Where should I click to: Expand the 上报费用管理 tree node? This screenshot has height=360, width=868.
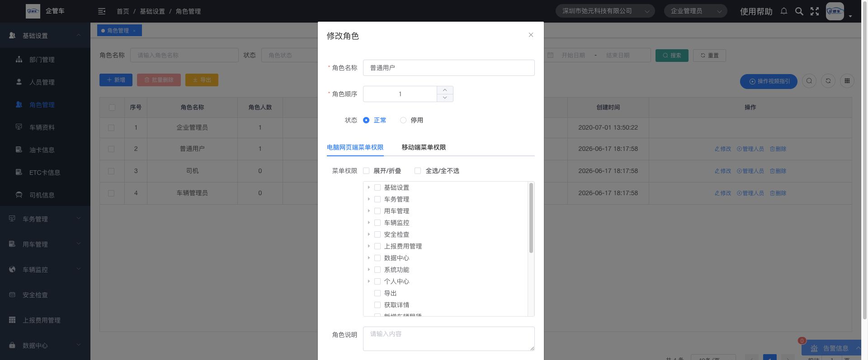(x=369, y=246)
